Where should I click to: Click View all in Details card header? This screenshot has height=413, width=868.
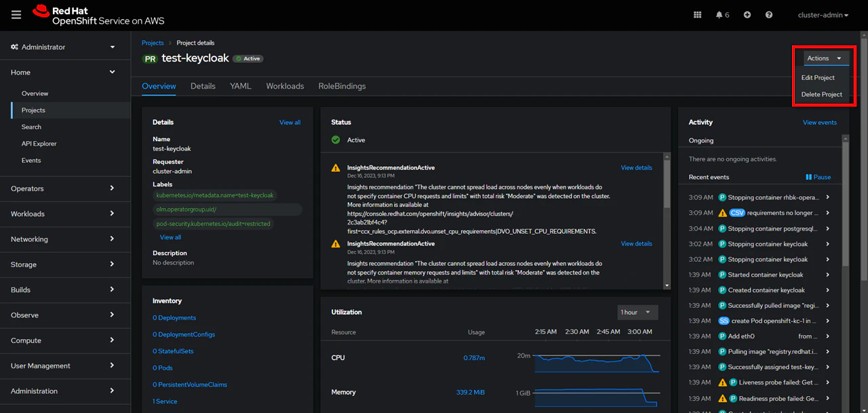pos(290,123)
